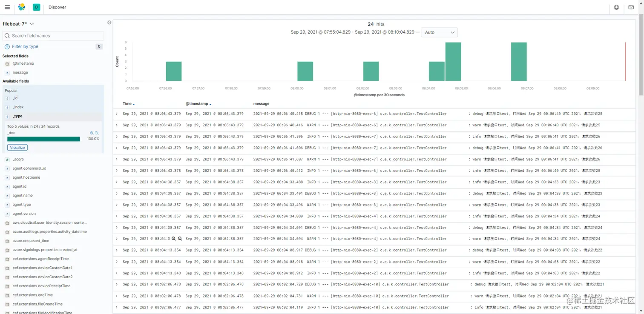Expand the row with warn 请求次数25
The image size is (644, 314).
pyautogui.click(x=117, y=125)
